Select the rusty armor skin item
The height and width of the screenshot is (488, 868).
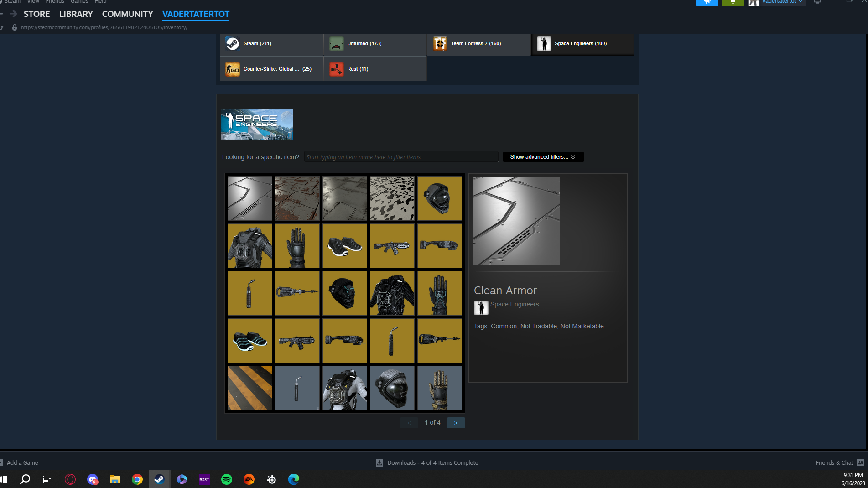coord(297,198)
